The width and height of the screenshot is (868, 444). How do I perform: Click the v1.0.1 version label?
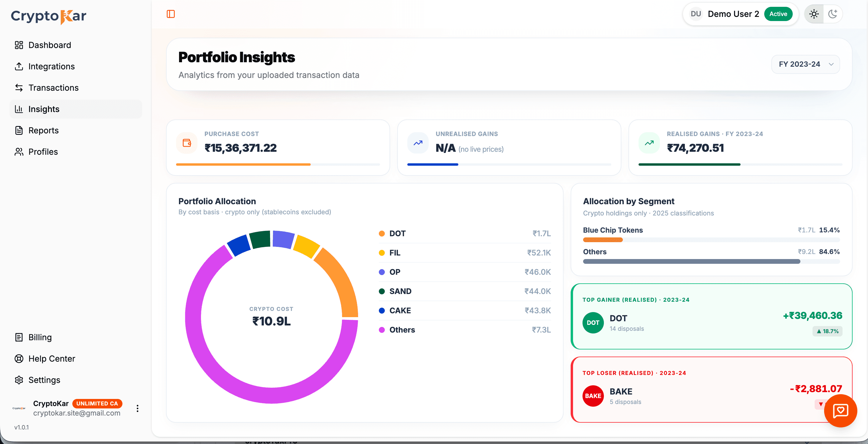[21, 427]
